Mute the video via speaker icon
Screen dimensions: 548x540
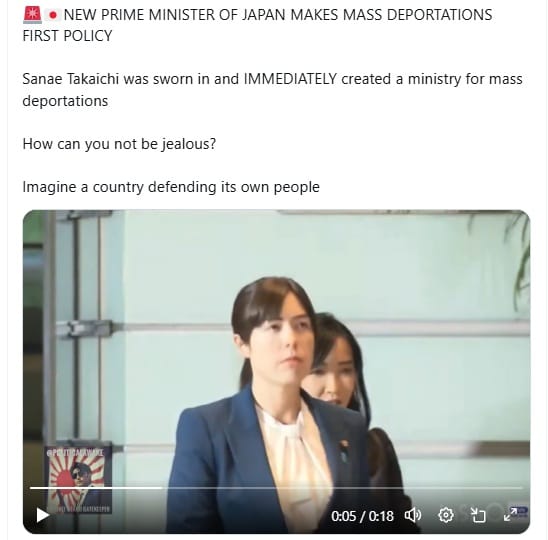(413, 516)
